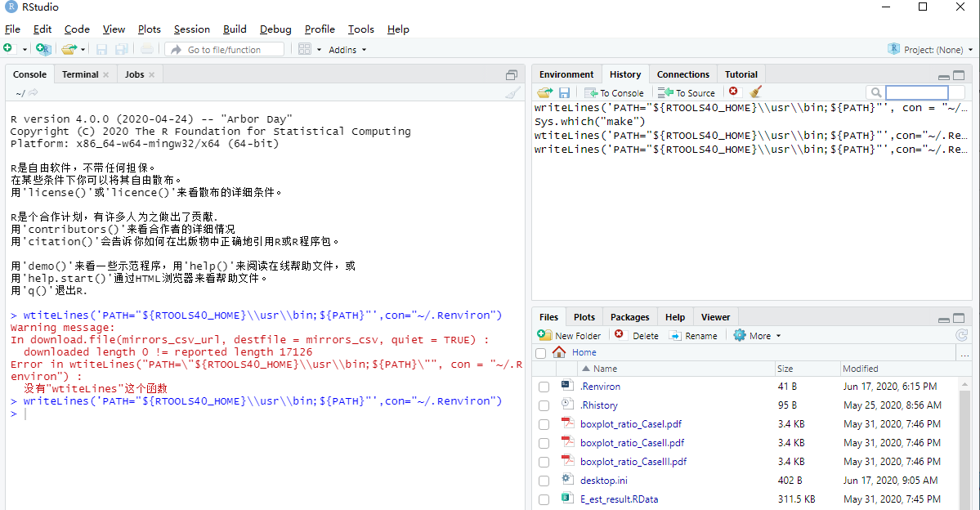Check the desktop.ini file checkbox

pos(544,481)
